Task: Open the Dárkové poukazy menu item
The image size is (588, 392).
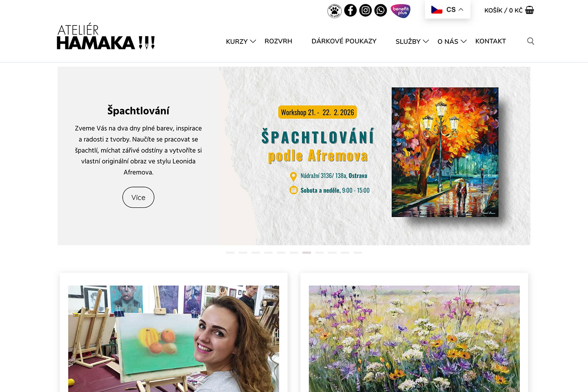Action: [x=344, y=41]
